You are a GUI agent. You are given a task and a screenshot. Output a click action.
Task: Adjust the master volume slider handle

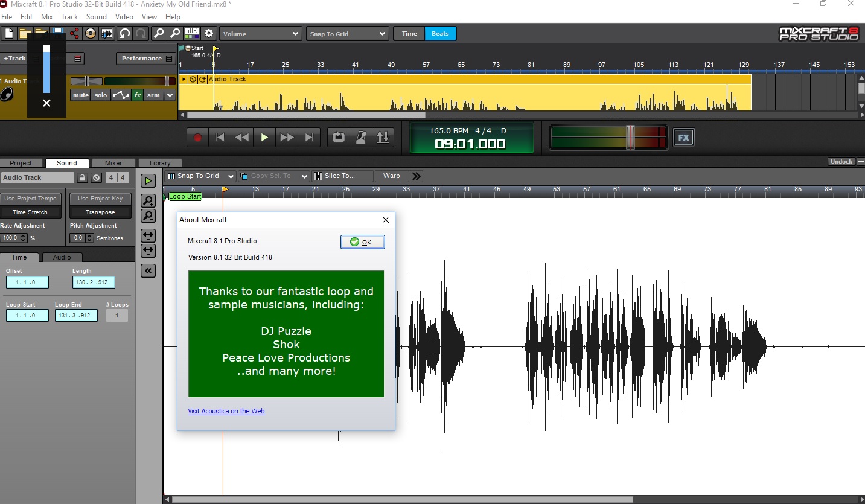pos(630,137)
